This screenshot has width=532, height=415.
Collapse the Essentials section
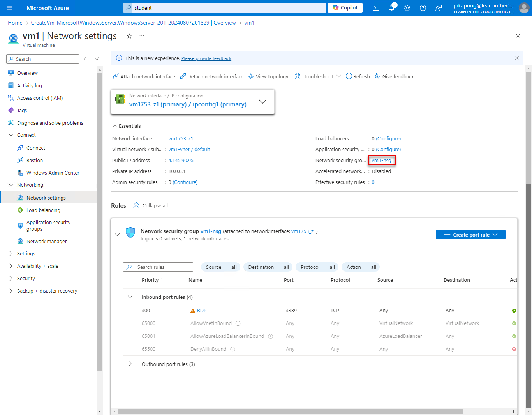point(127,126)
